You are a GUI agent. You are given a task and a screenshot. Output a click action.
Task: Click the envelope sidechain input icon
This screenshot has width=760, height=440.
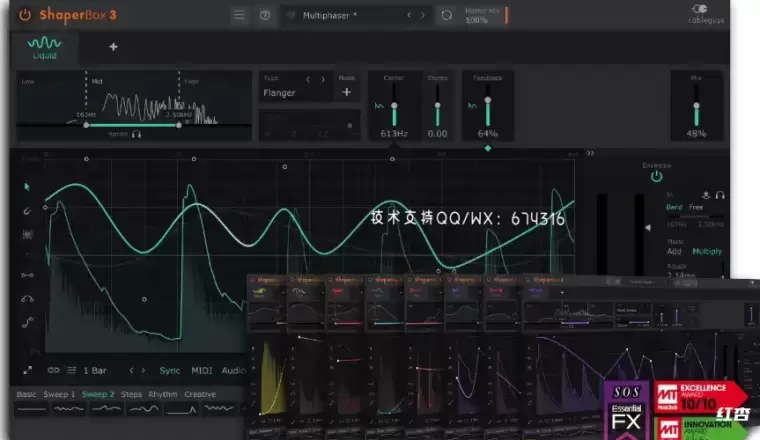click(706, 195)
